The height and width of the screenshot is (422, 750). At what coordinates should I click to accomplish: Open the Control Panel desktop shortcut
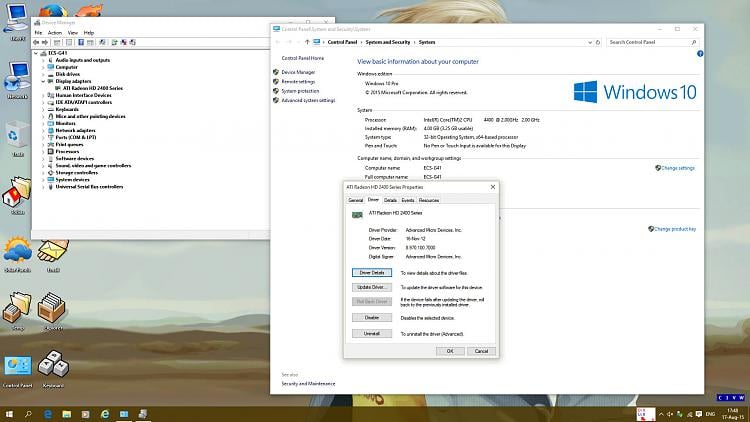click(x=18, y=371)
